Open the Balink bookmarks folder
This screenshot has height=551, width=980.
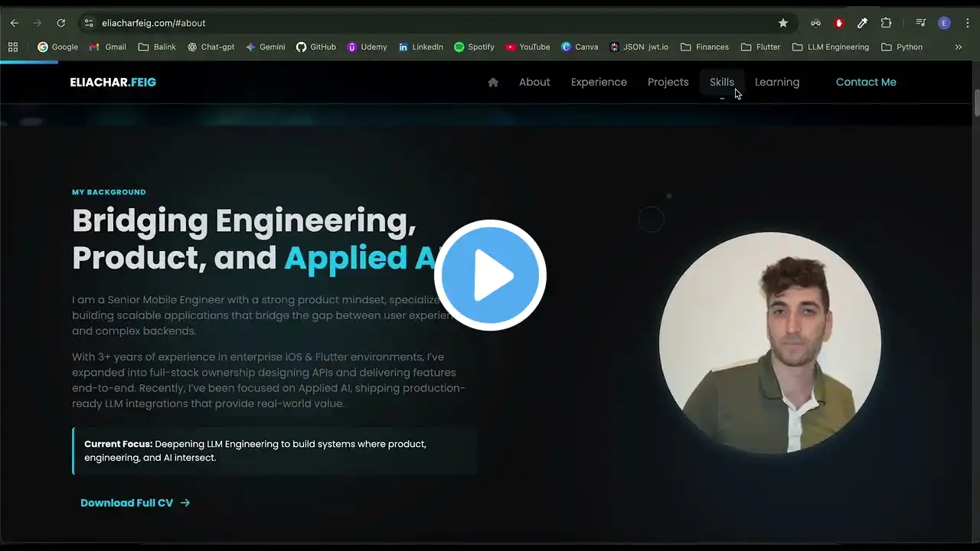click(x=157, y=47)
